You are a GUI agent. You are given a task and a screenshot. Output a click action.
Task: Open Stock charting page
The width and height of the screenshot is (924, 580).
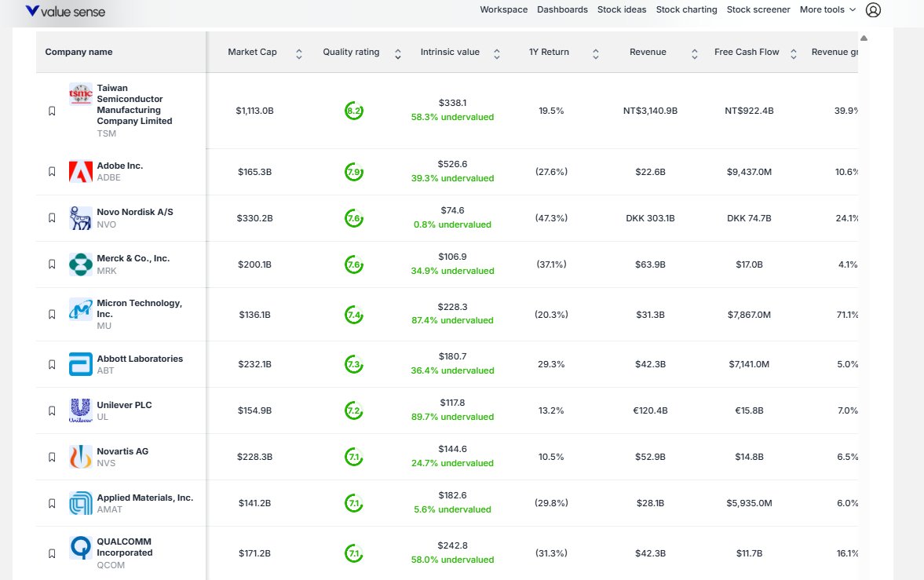(x=686, y=9)
